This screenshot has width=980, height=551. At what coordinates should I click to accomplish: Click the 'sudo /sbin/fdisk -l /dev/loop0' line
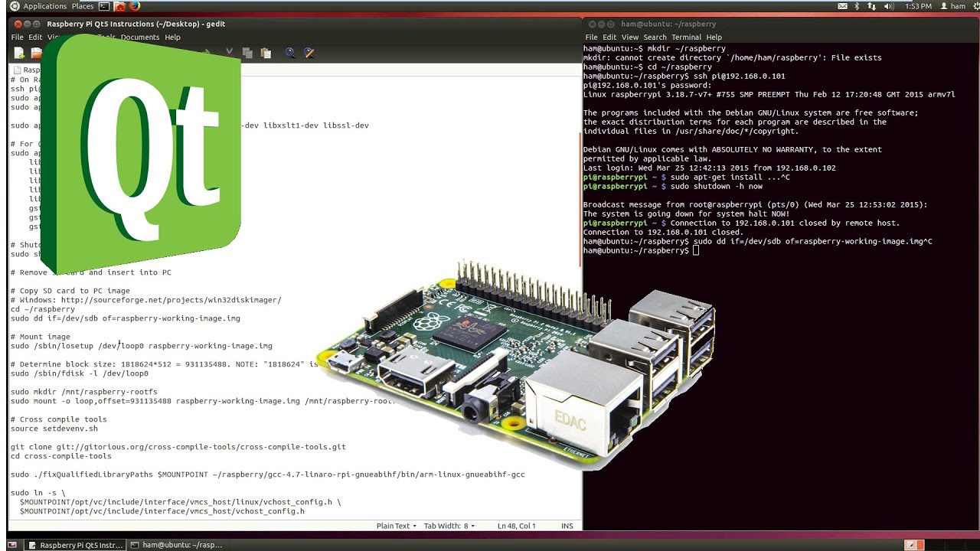coord(80,373)
